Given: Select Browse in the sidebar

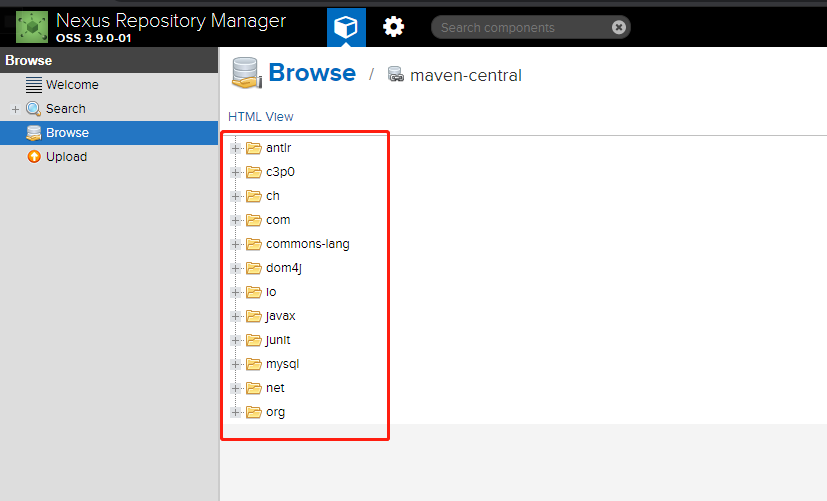Looking at the screenshot, I should (109, 133).
